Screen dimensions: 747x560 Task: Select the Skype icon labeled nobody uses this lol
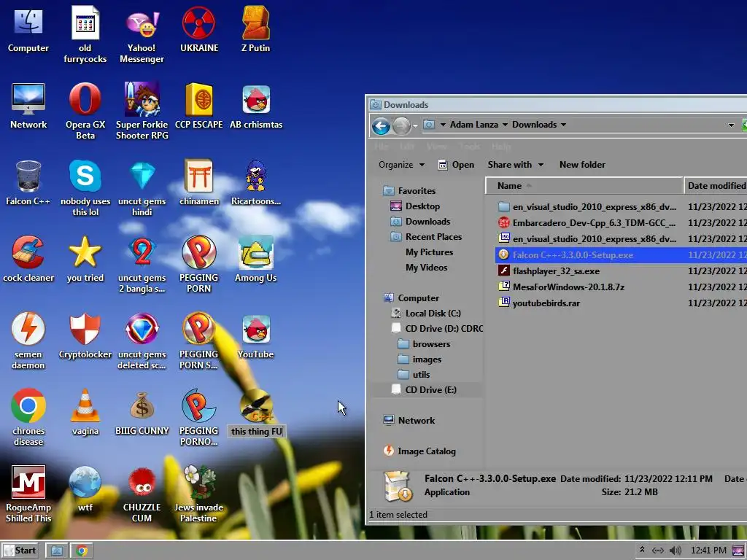(85, 189)
